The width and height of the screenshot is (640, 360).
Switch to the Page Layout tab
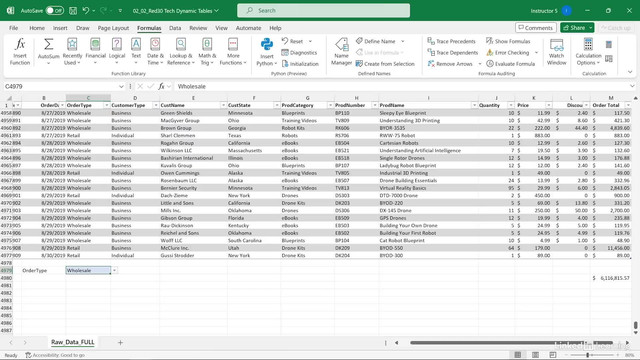click(x=113, y=28)
